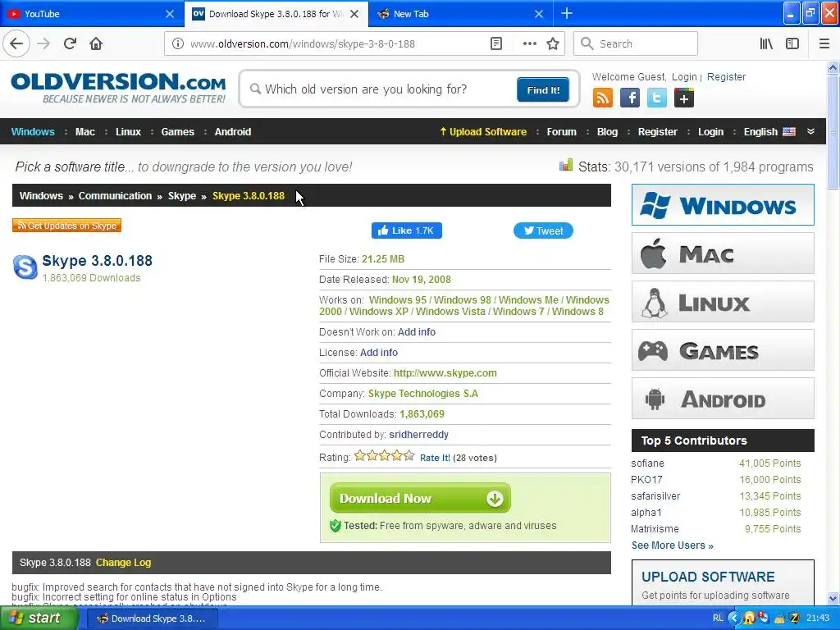Click the black plus share icon
This screenshot has height=630, width=840.
tap(684, 98)
